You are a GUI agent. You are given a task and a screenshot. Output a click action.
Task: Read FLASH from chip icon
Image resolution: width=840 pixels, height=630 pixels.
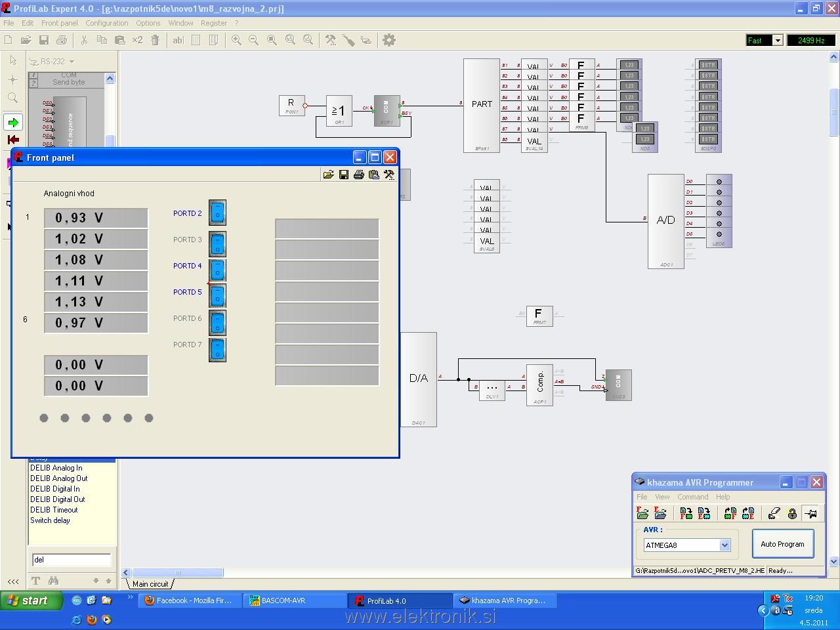pyautogui.click(x=730, y=513)
